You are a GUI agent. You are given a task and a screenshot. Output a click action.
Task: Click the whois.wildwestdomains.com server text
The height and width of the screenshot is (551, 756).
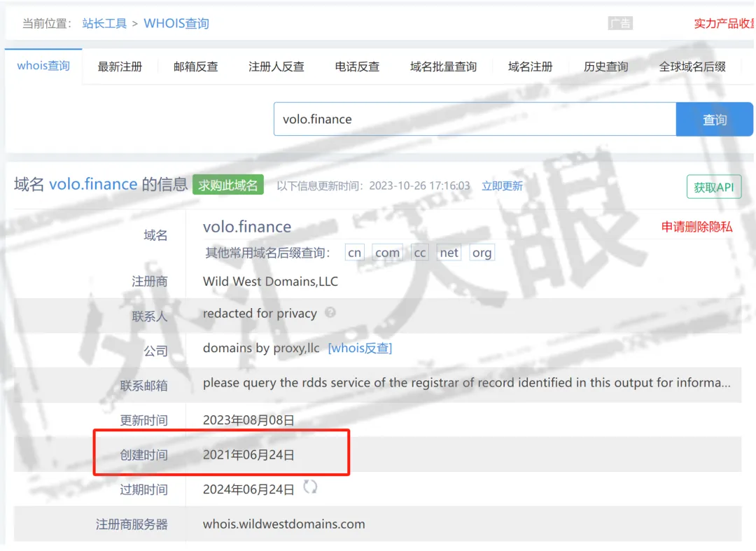pyautogui.click(x=284, y=524)
